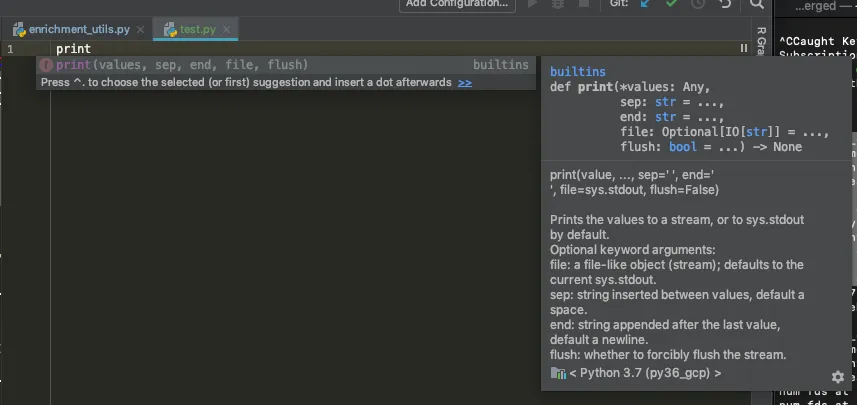Open the Add Configuration dialog

point(457,3)
